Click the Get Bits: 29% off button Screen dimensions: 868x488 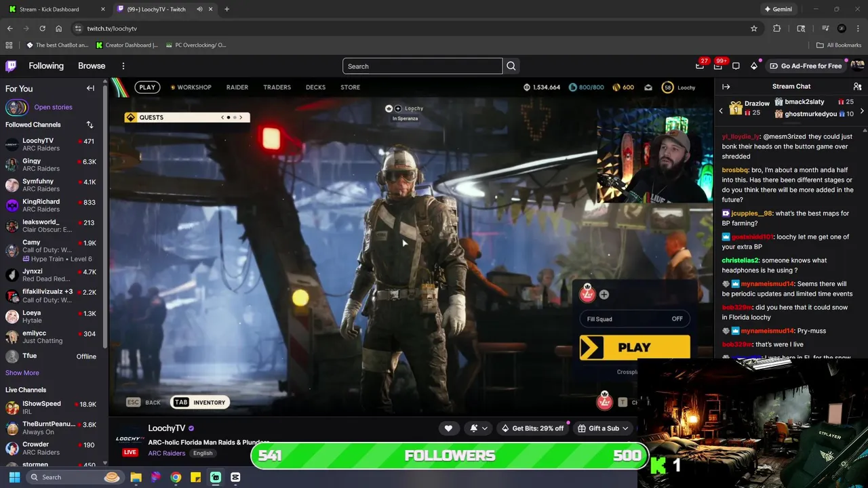(x=532, y=428)
